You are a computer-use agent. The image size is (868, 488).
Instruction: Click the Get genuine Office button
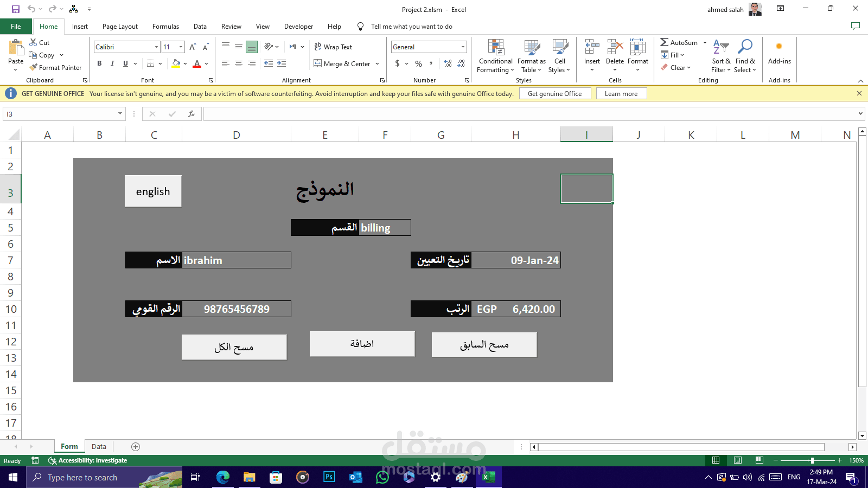[554, 94]
